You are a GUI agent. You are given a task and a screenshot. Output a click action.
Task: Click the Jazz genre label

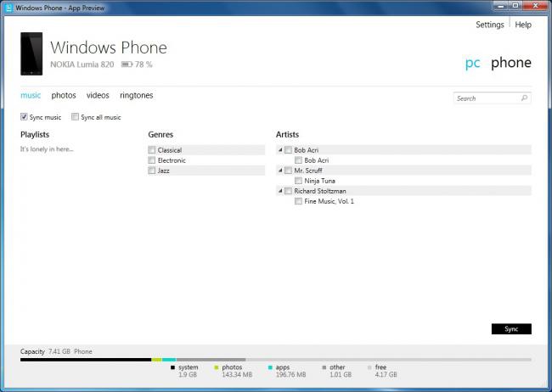click(164, 171)
